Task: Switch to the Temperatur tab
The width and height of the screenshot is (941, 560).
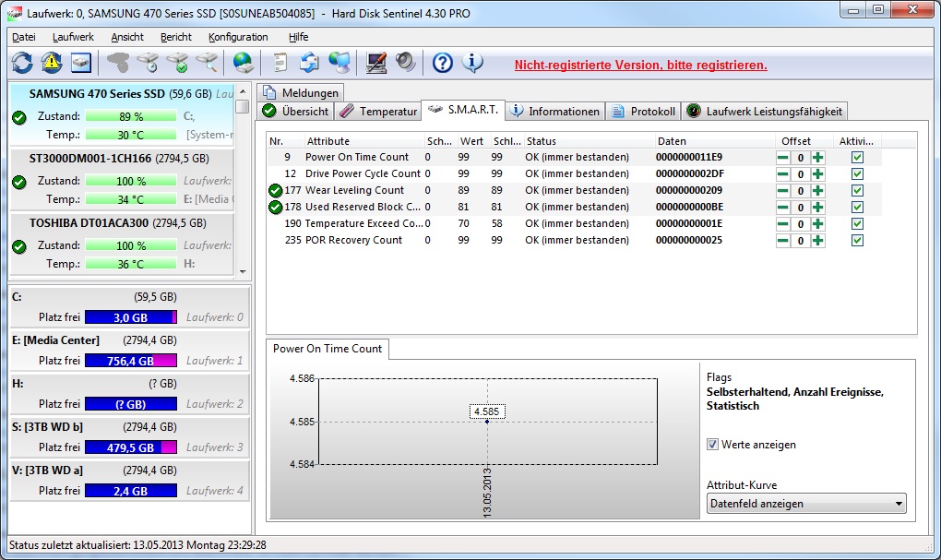Action: (377, 111)
